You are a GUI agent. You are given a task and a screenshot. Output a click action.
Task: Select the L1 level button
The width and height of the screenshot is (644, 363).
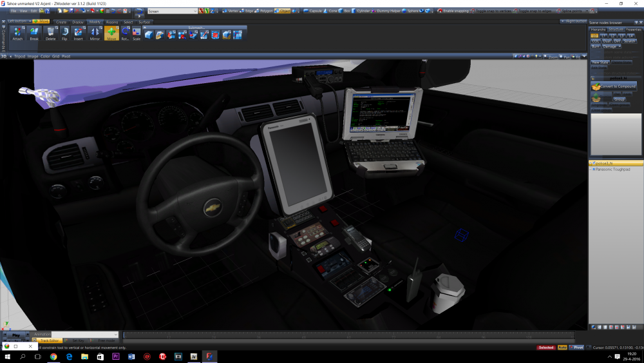coord(603,35)
